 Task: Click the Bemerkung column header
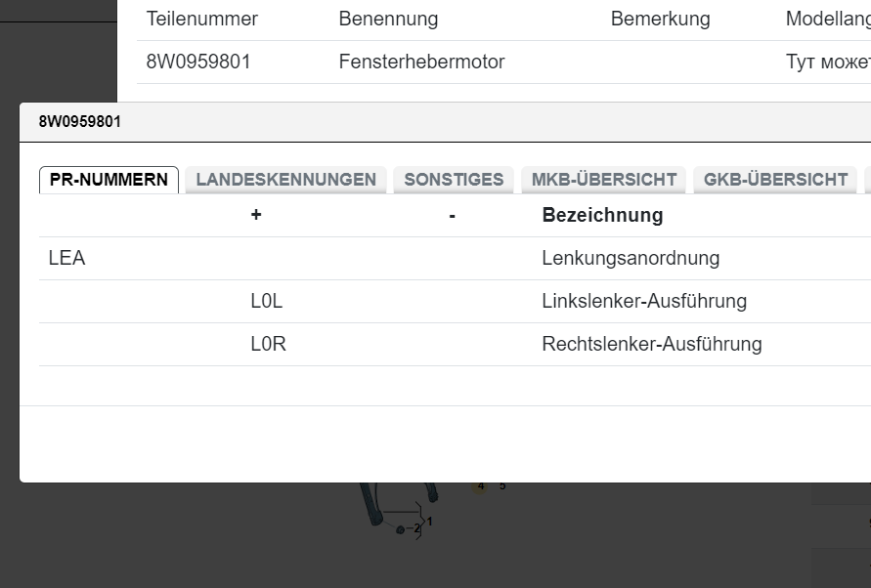(x=660, y=19)
